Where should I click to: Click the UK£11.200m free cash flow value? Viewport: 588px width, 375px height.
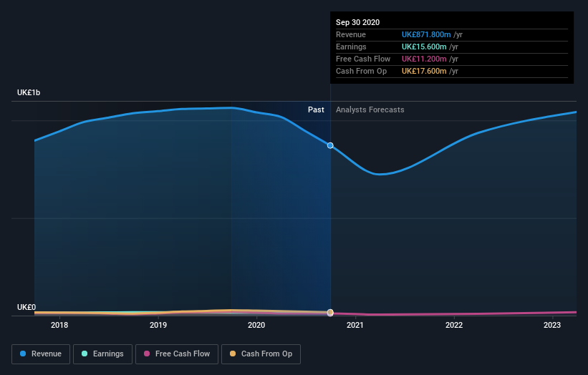(x=424, y=59)
